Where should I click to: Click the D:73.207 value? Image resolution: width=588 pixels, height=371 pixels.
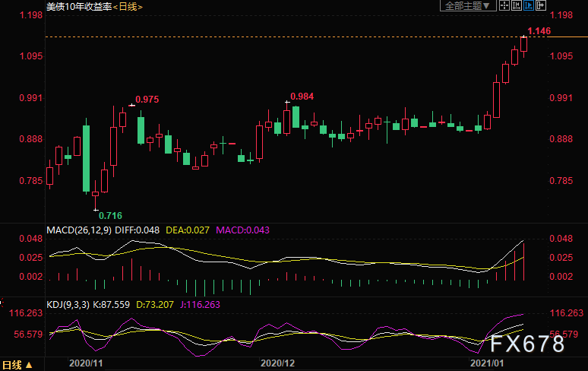click(x=154, y=305)
